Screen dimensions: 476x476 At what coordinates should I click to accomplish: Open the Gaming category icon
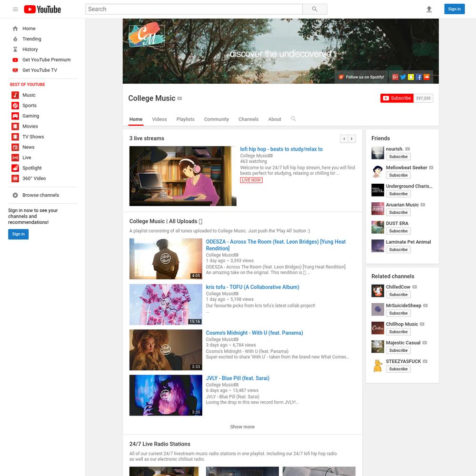point(15,116)
